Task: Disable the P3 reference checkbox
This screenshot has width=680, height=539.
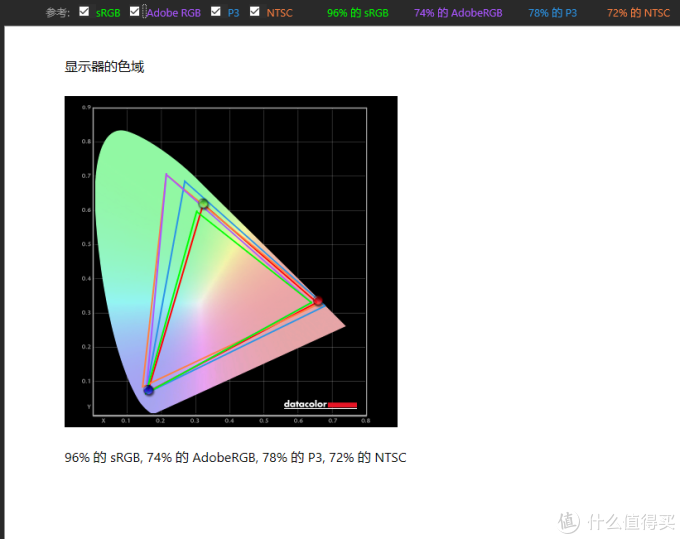Action: (x=216, y=12)
